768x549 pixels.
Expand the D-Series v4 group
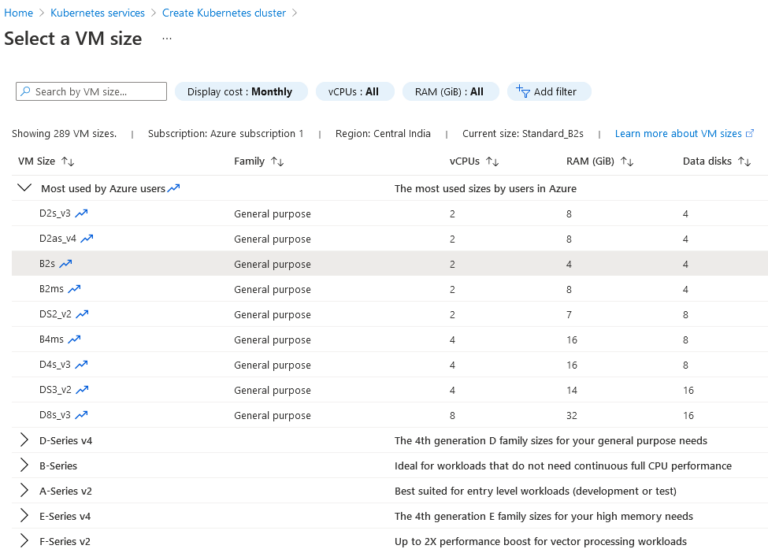click(x=24, y=440)
